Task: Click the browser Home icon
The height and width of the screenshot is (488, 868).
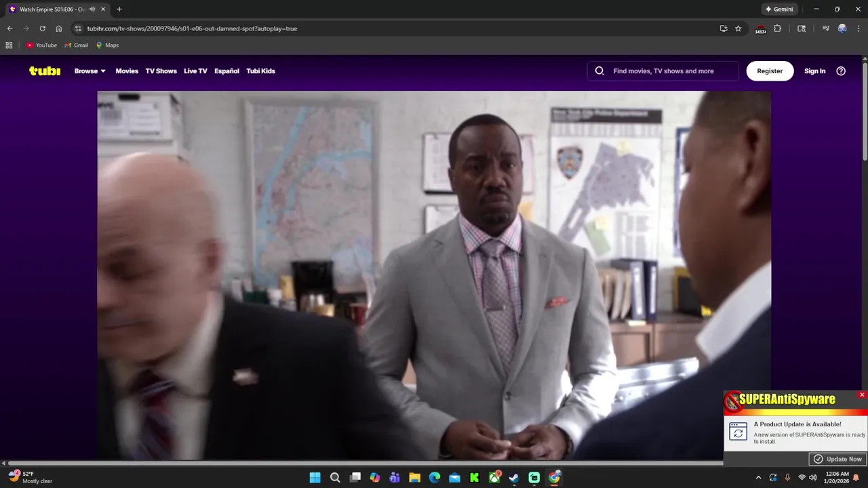Action: tap(59, 28)
